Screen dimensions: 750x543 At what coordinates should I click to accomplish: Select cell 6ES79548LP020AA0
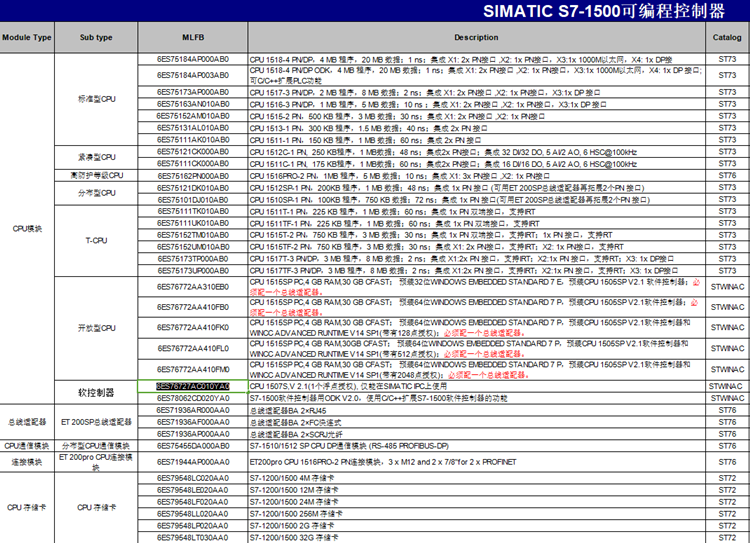[193, 526]
